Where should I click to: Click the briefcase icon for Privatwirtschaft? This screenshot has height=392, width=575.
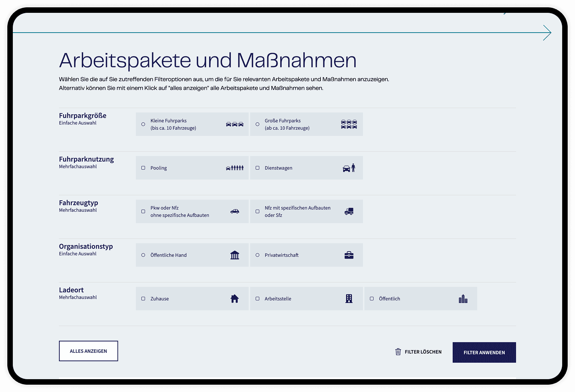click(x=349, y=255)
